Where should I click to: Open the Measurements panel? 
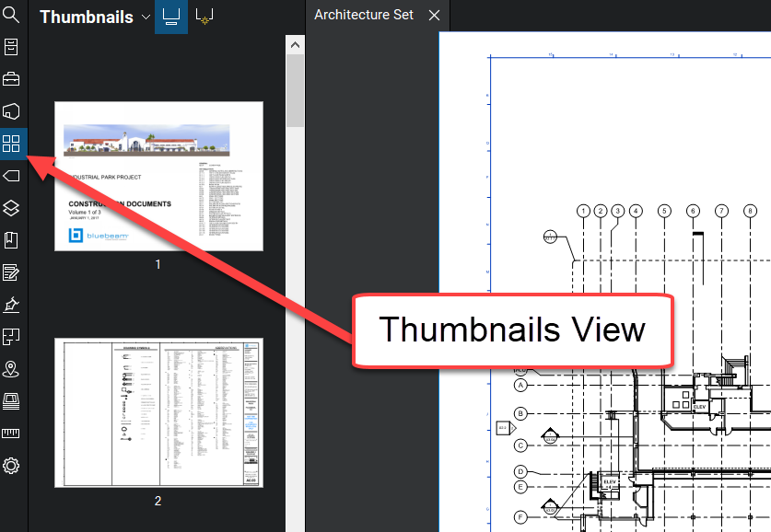pyautogui.click(x=10, y=434)
